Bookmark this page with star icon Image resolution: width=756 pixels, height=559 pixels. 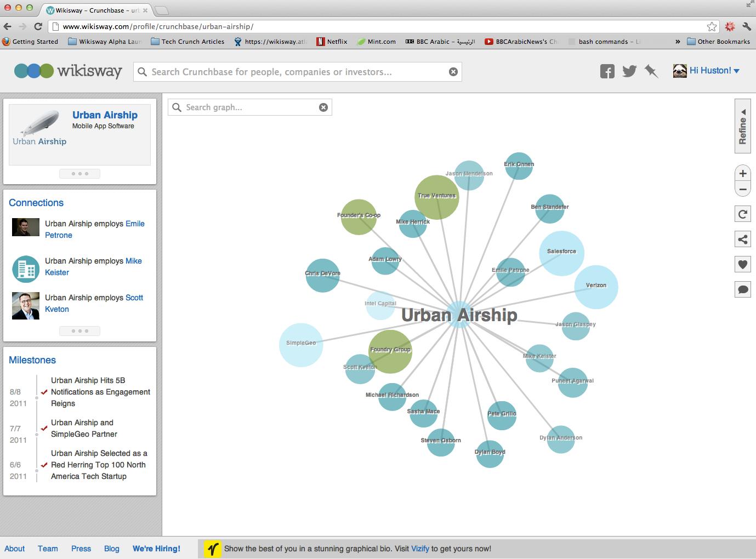[x=712, y=26]
